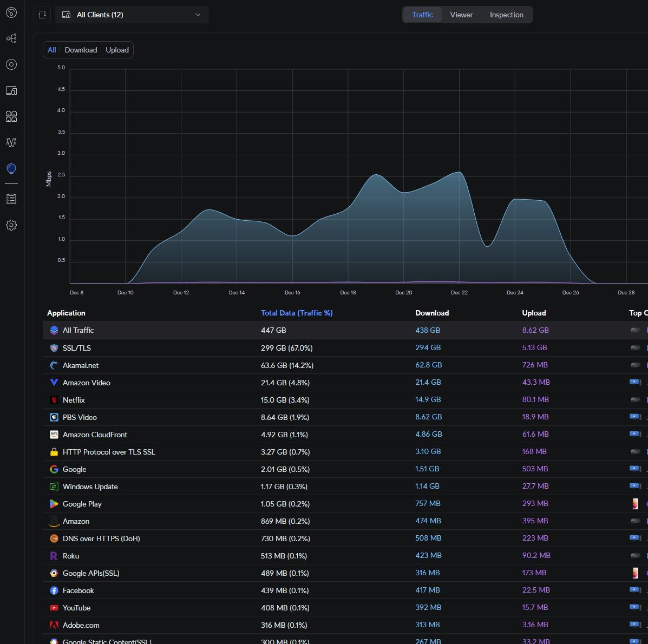Click the '726 MB' upload value
This screenshot has height=644, width=648.
[534, 365]
